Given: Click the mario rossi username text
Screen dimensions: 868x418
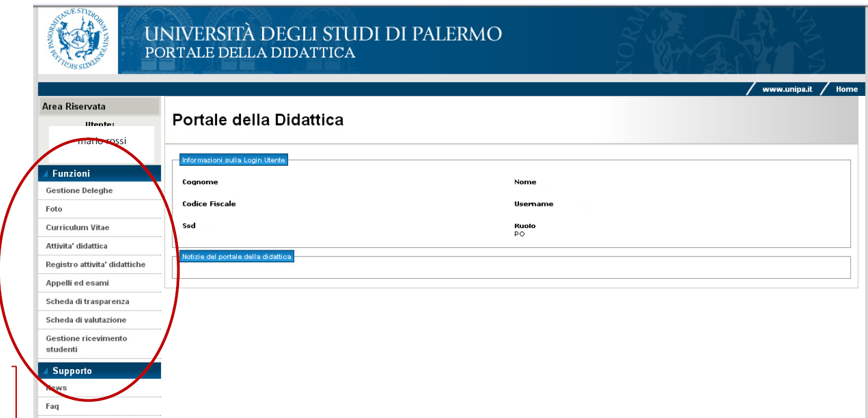Looking at the screenshot, I should coord(102,141).
